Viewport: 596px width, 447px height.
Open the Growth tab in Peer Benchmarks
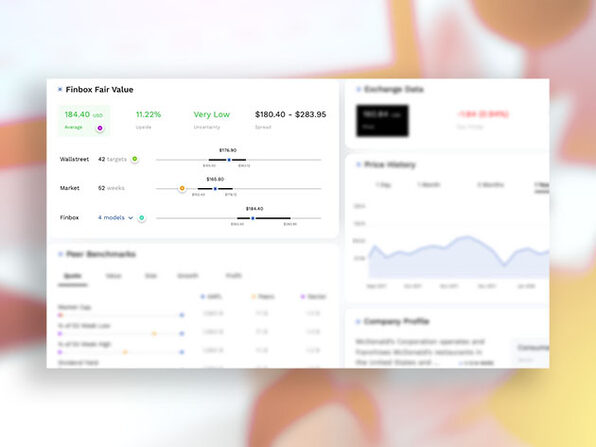click(188, 276)
